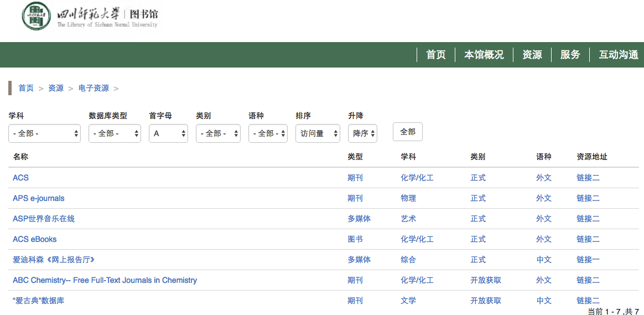Screen dimensions: 644x315
Task: Open the ACS database link
Action: (x=20, y=178)
